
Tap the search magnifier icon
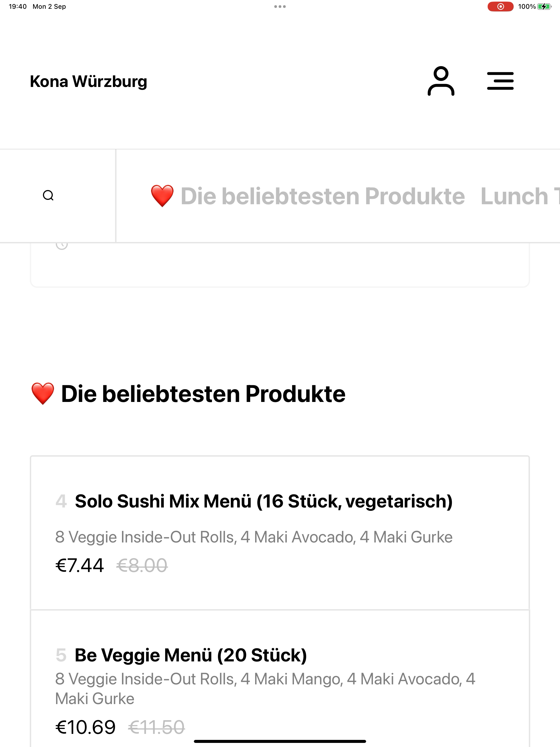48,195
